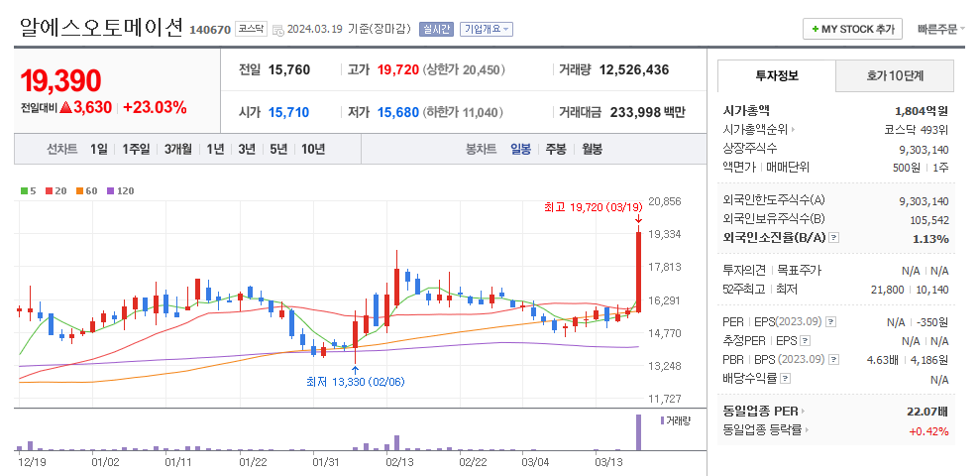
Task: Click the 시가총액순위 link
Action: 756,130
